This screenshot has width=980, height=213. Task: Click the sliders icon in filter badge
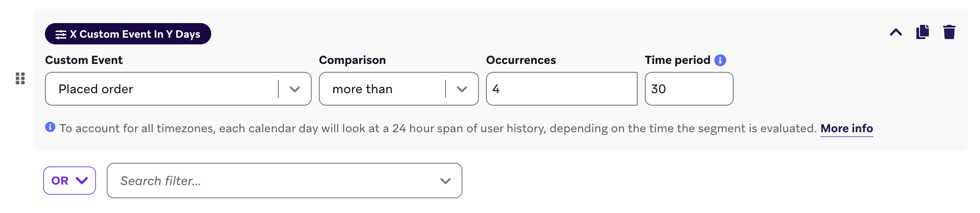click(x=61, y=34)
